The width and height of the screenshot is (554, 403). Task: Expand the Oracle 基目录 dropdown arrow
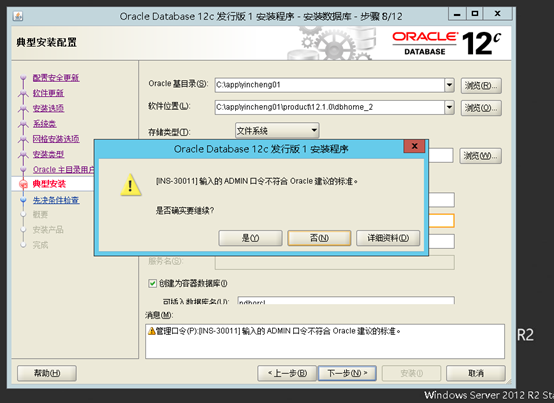pos(449,85)
